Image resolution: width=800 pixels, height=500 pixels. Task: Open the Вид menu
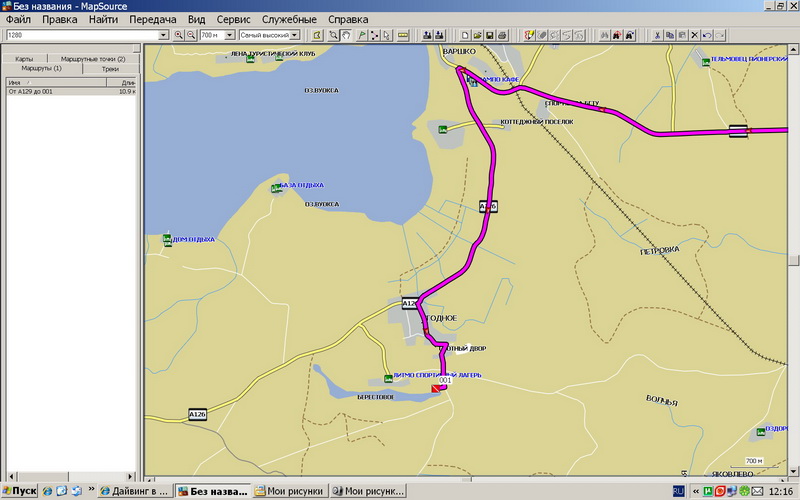point(196,19)
